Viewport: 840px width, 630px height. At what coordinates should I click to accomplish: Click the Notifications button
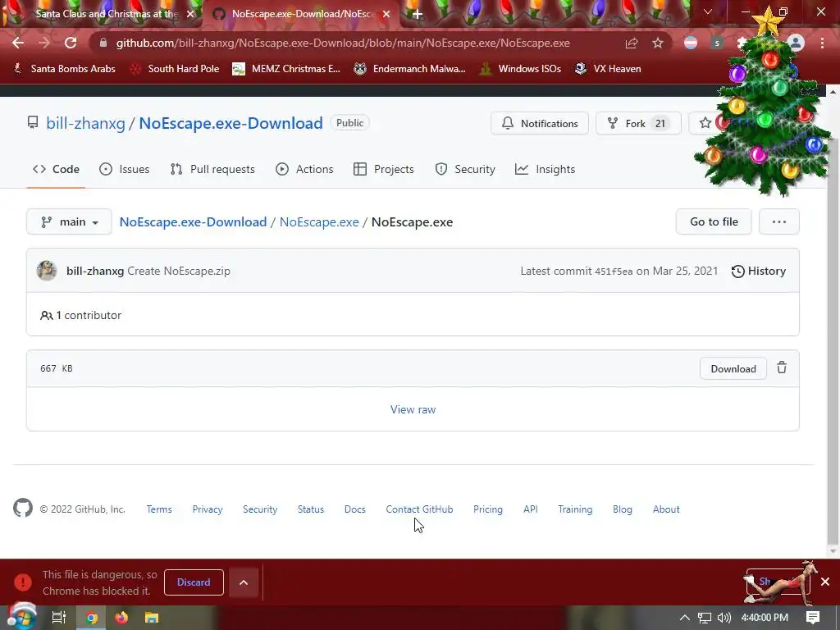[540, 123]
